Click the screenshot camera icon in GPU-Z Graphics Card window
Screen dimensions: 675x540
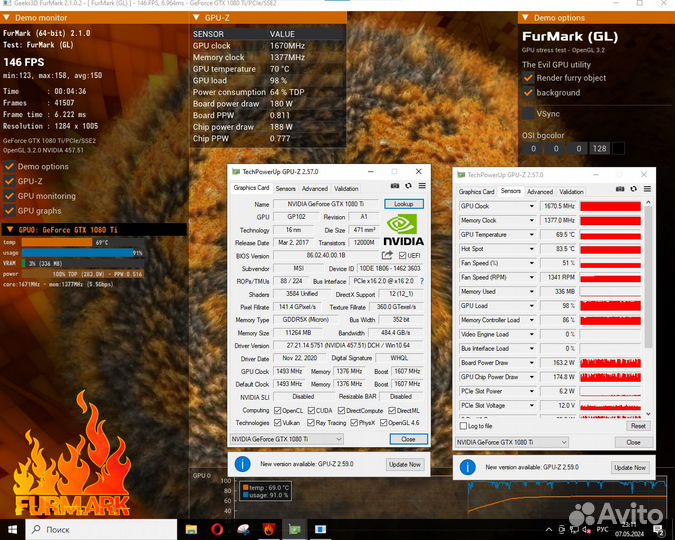394,186
